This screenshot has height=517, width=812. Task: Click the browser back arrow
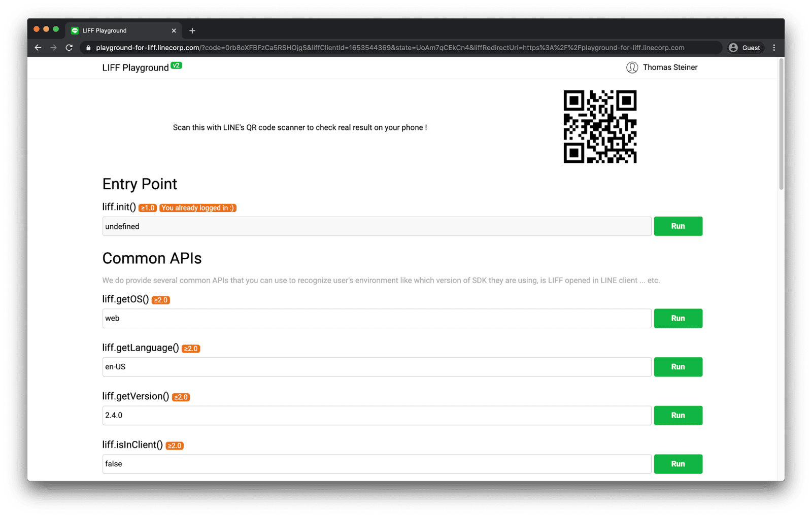[38, 47]
